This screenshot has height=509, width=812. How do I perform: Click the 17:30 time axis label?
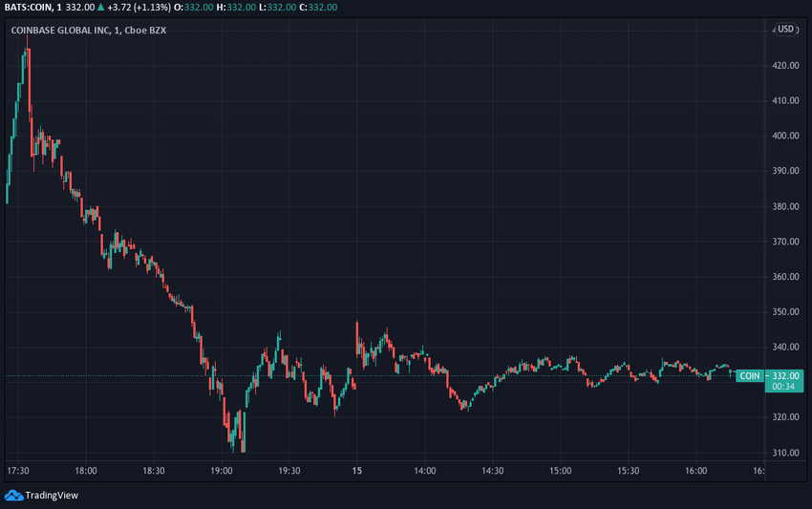point(18,471)
